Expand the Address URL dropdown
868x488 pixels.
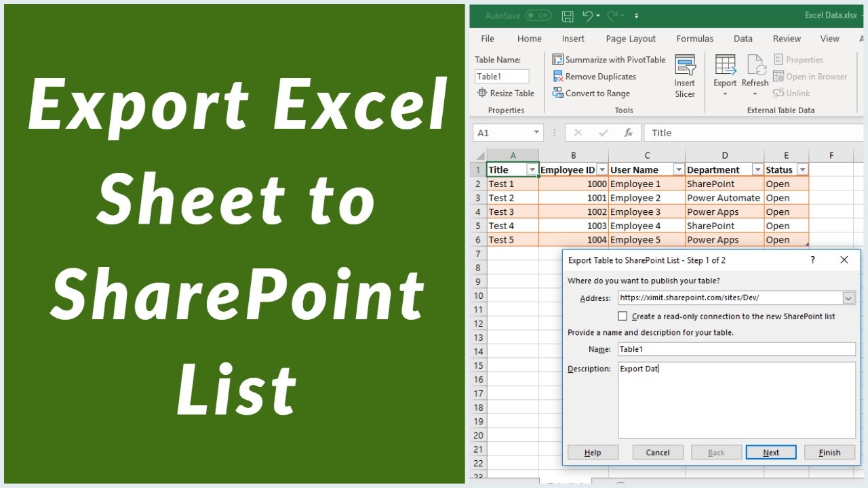(x=848, y=298)
